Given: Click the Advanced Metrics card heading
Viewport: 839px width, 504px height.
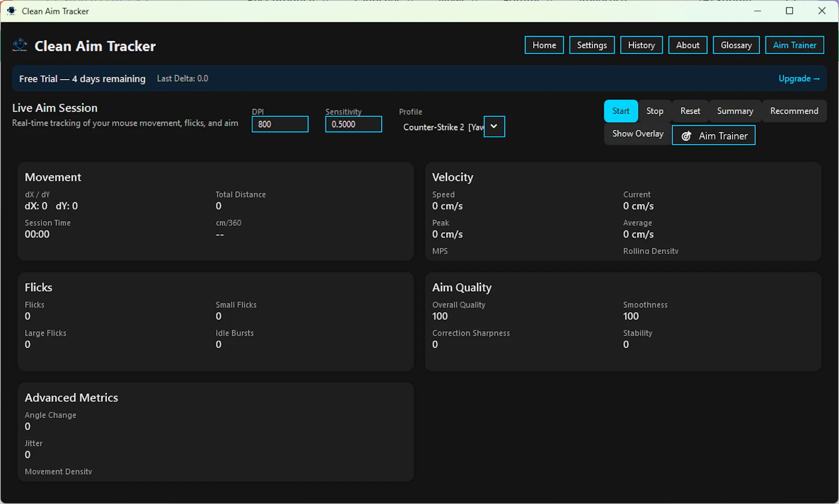Looking at the screenshot, I should [71, 398].
